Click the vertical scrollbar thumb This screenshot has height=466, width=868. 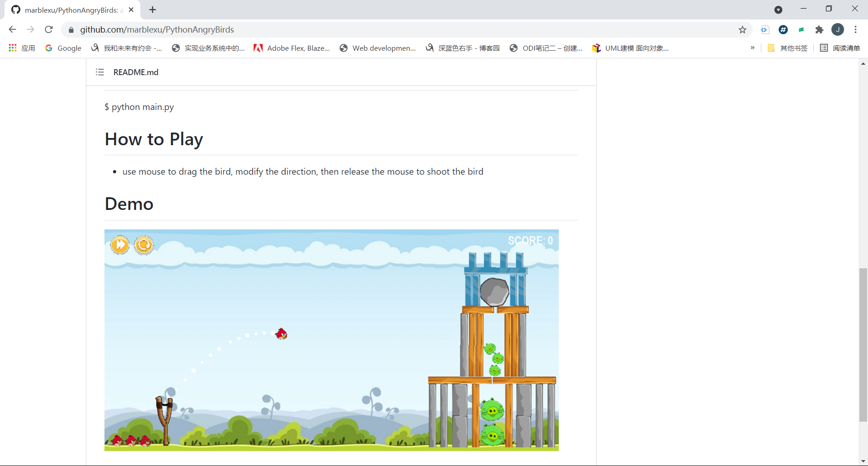[863, 345]
